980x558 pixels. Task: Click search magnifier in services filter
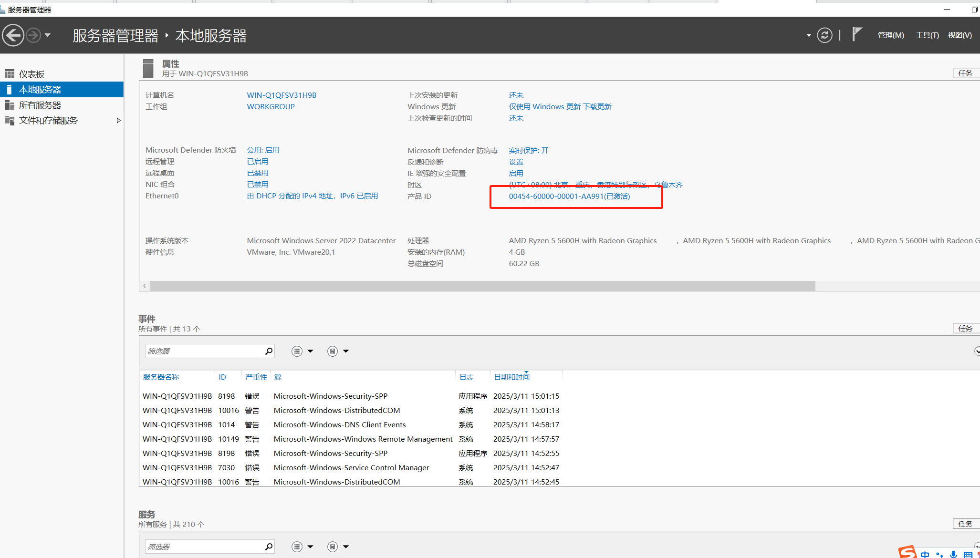tap(269, 547)
